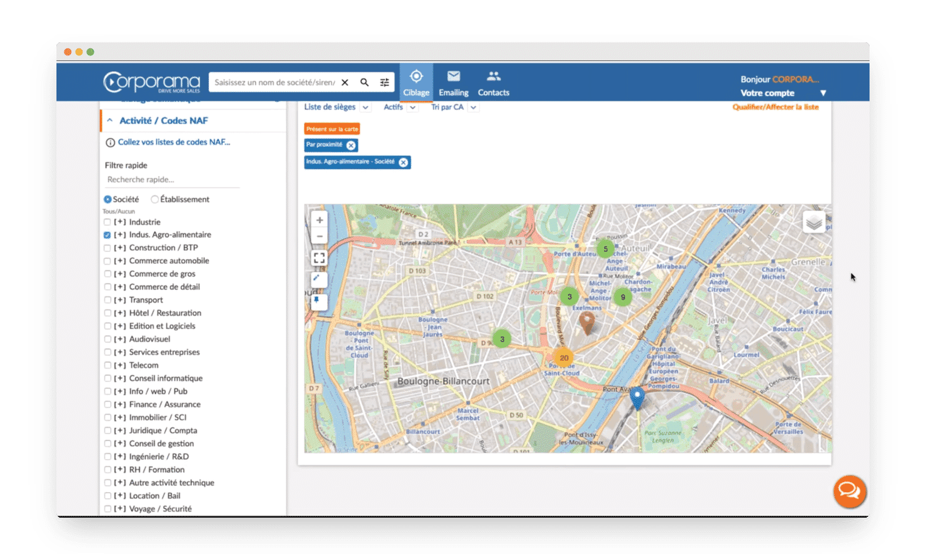
Task: Expand the Services entreprises [+] node
Action: pyautogui.click(x=120, y=352)
